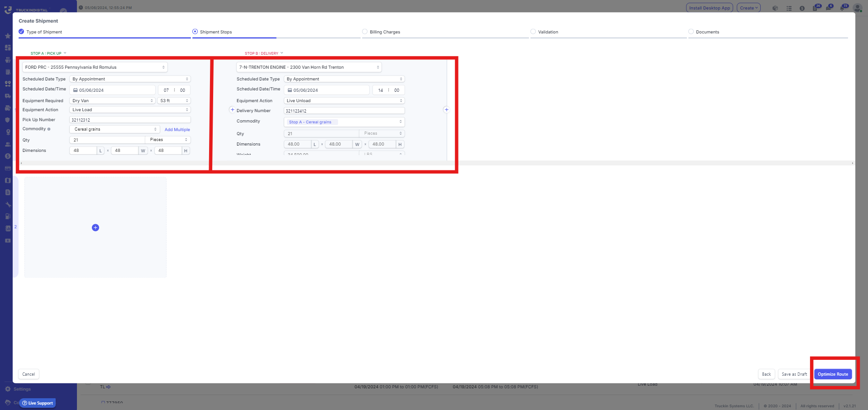Open Stop A Pieces unit dropdown

[x=168, y=140]
